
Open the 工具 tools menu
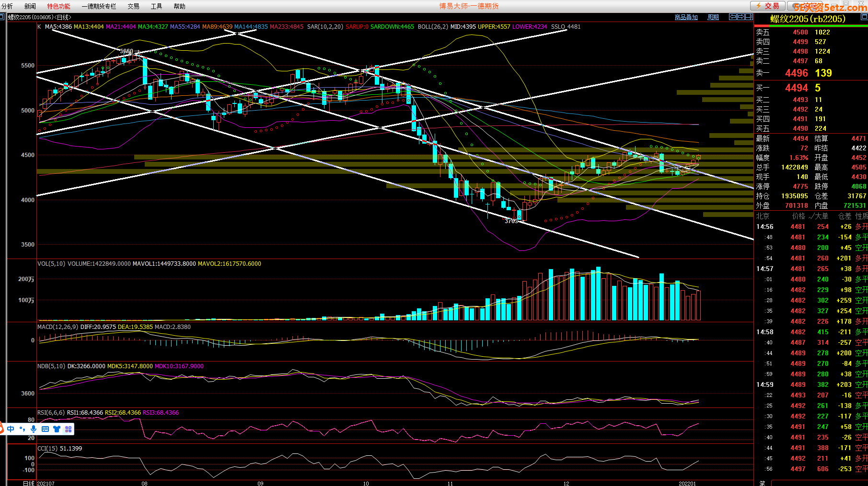(x=156, y=6)
